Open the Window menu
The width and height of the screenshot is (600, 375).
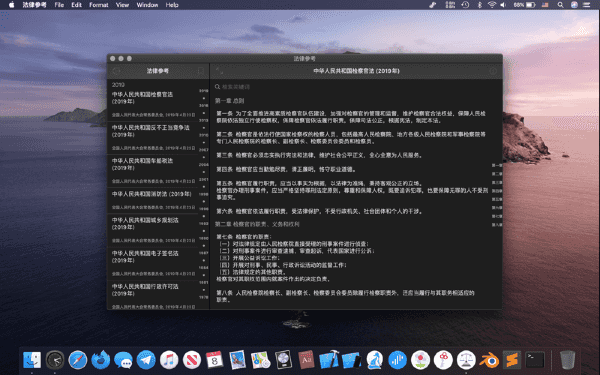tap(147, 5)
